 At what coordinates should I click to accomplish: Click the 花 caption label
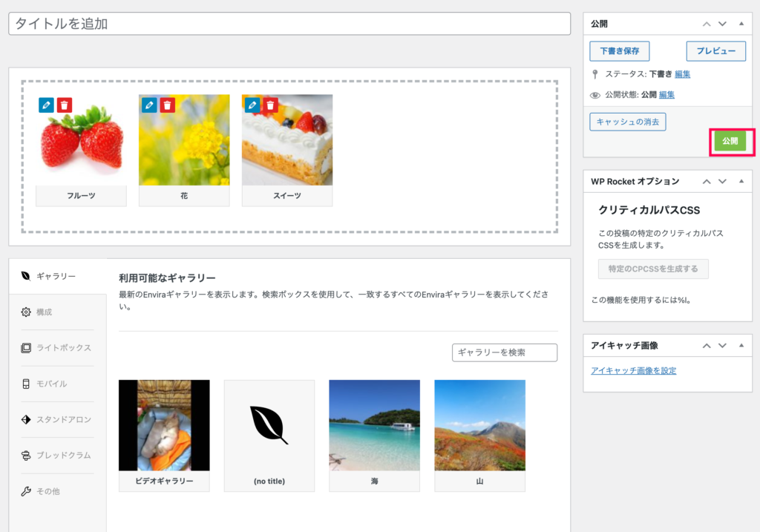click(x=184, y=196)
